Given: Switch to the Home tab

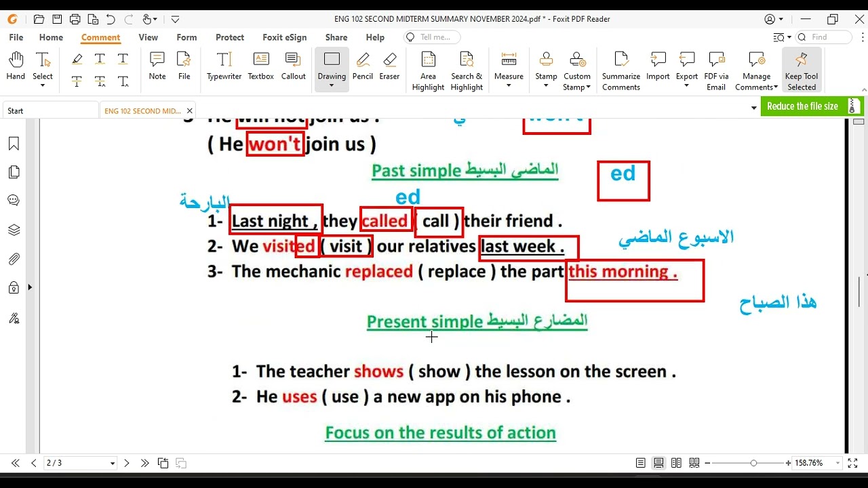Looking at the screenshot, I should pyautogui.click(x=51, y=37).
